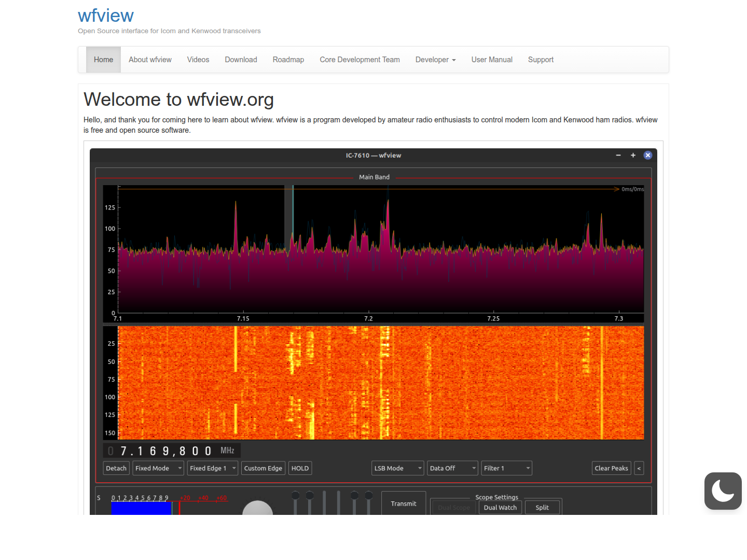
Task: Click the orange waterfall display
Action: [x=381, y=383]
